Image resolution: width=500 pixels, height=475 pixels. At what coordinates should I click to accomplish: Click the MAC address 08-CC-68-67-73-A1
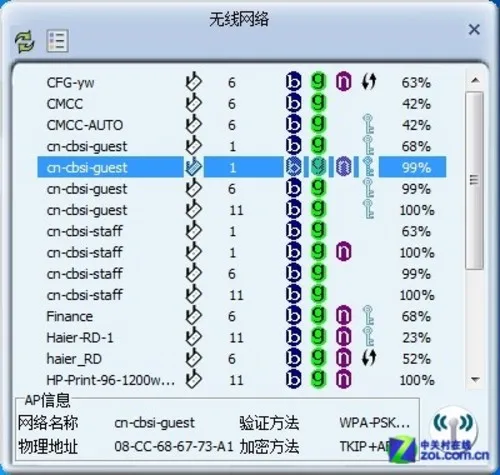tap(174, 446)
